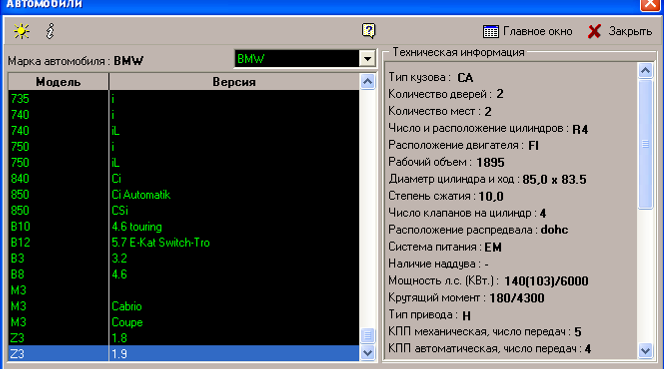Image resolution: width=664 pixels, height=369 pixels.
Task: Select the B12 5.7 E-Kat row
Action: 183,243
